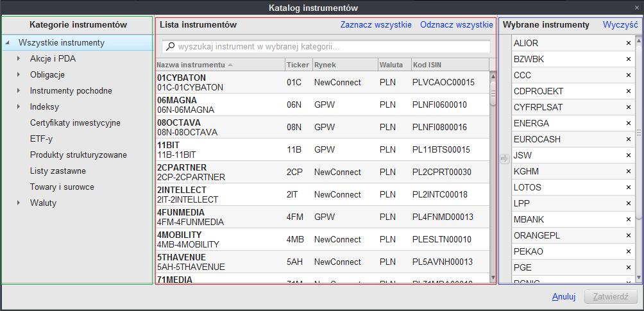The image size is (644, 311).
Task: Click ISIN code PL11BTS00015
Action: point(441,150)
